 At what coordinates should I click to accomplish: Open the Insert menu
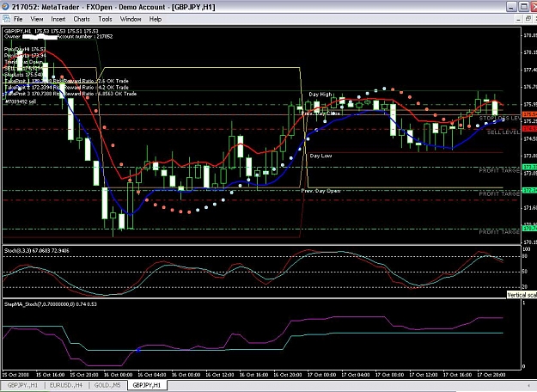(58, 19)
